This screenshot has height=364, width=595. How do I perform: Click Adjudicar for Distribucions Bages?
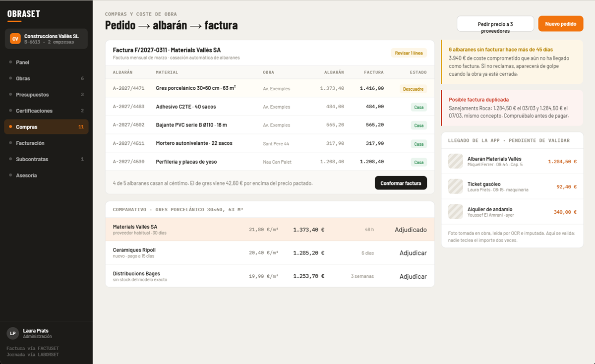[413, 276]
